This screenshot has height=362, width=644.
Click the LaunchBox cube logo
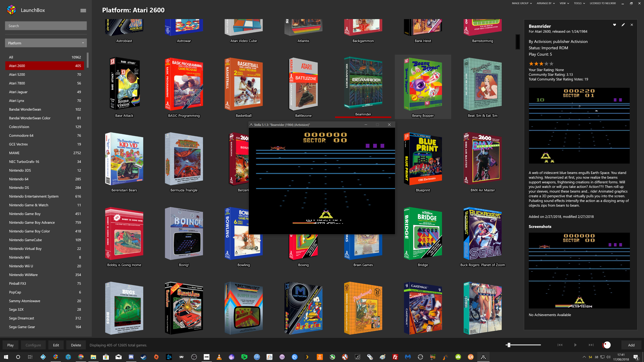(x=11, y=10)
